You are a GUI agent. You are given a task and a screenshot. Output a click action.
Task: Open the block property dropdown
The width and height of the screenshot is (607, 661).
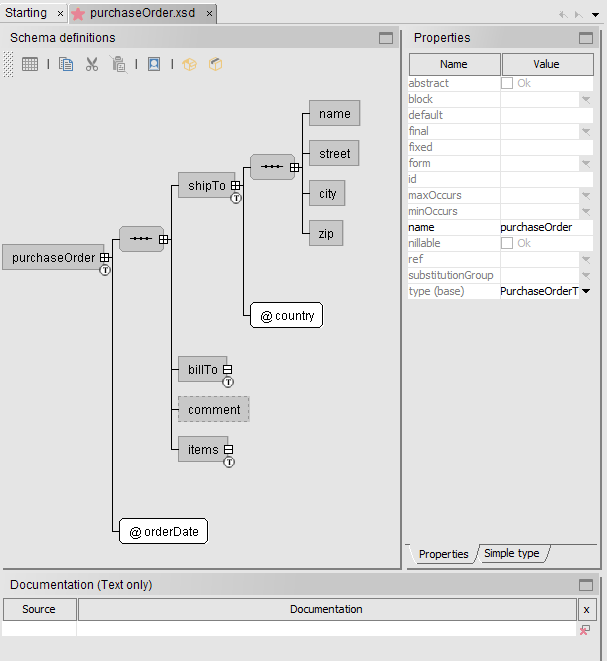point(586,99)
